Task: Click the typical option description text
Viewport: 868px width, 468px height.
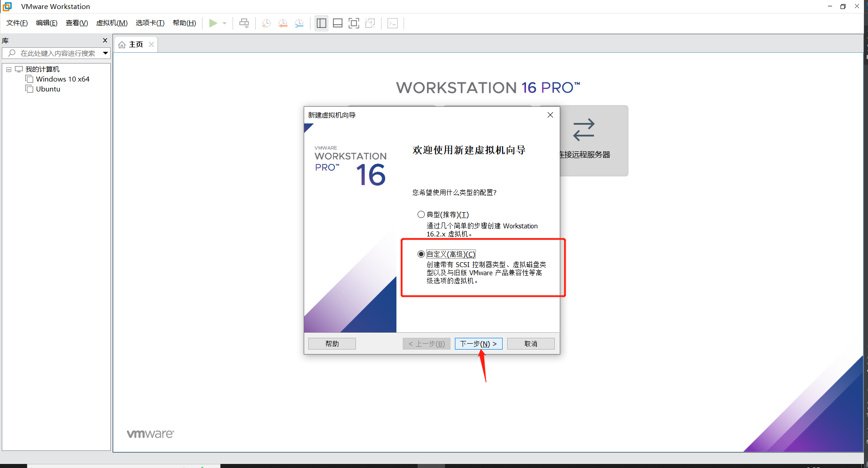Action: tap(482, 230)
